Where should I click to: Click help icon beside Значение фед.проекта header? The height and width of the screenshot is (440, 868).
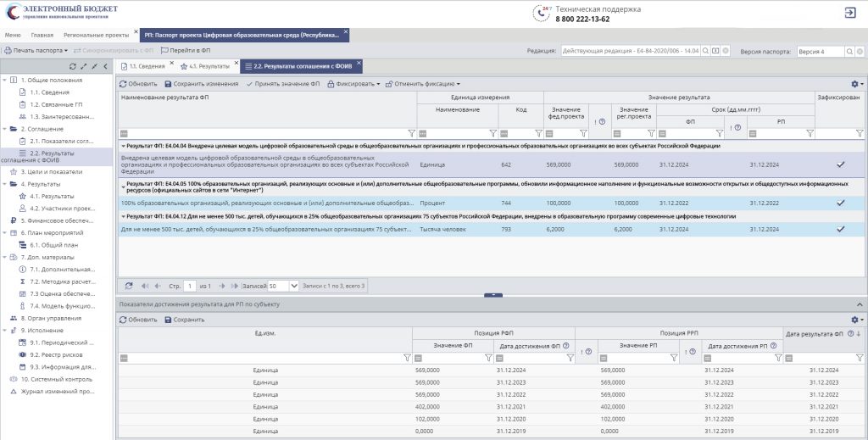click(602, 122)
